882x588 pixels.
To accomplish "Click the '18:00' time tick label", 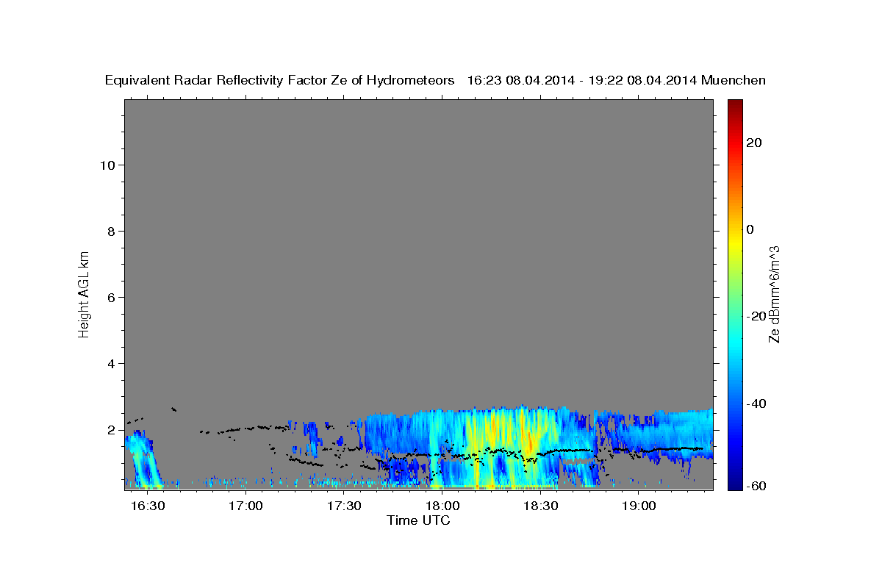I will tap(442, 506).
